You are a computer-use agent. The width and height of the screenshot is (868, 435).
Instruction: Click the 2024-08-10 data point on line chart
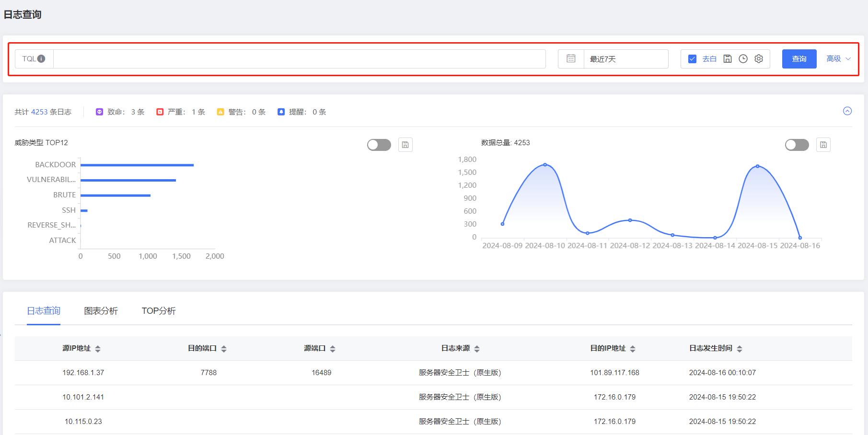[545, 165]
